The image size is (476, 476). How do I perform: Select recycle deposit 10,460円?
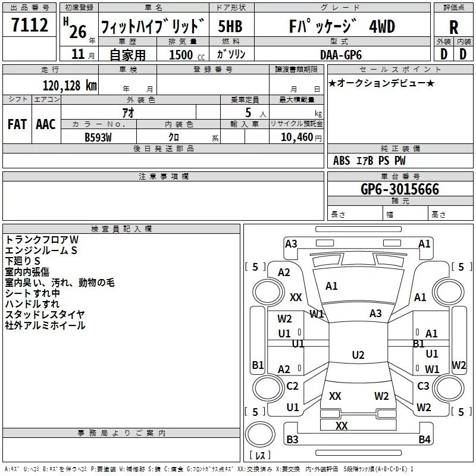click(301, 137)
